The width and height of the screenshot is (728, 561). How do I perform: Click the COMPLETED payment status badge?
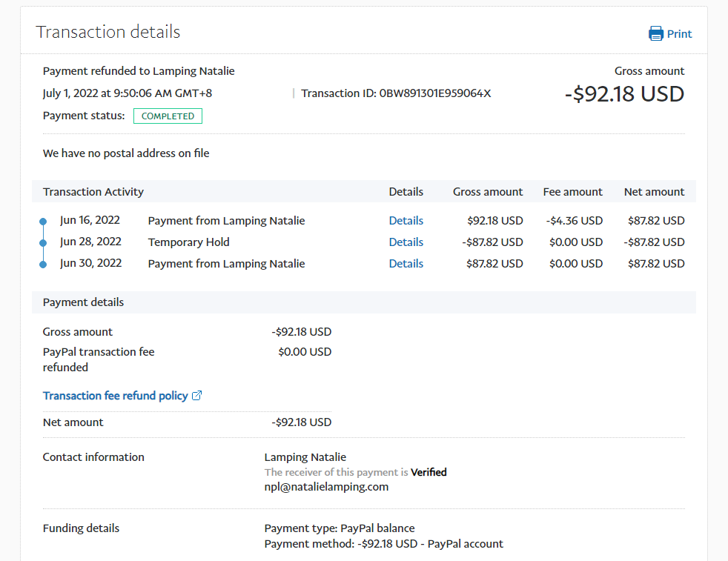(168, 116)
